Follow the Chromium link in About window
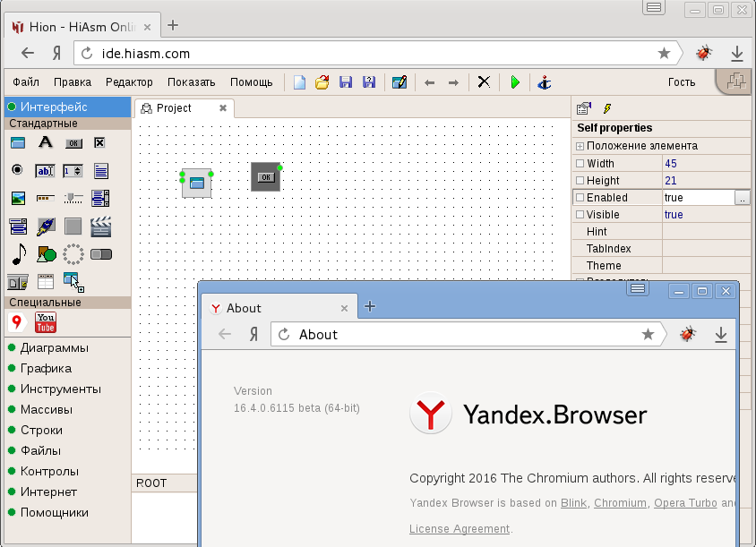The image size is (756, 547). (620, 502)
